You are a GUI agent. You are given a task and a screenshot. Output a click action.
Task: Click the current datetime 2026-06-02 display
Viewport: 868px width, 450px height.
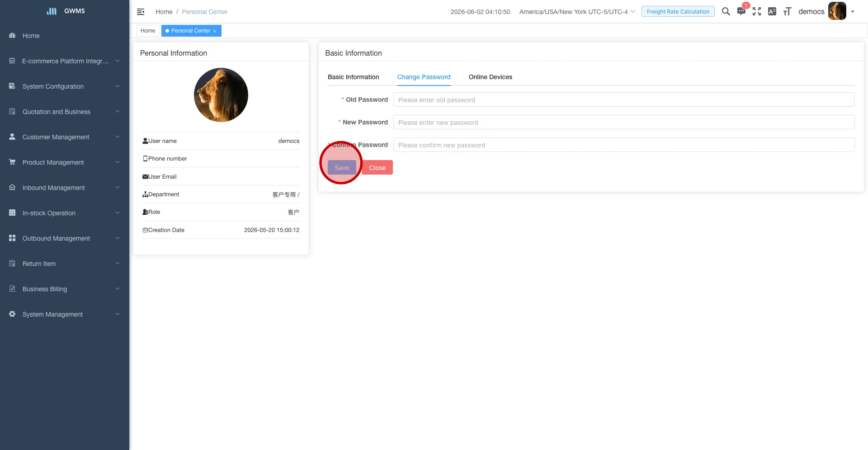480,12
